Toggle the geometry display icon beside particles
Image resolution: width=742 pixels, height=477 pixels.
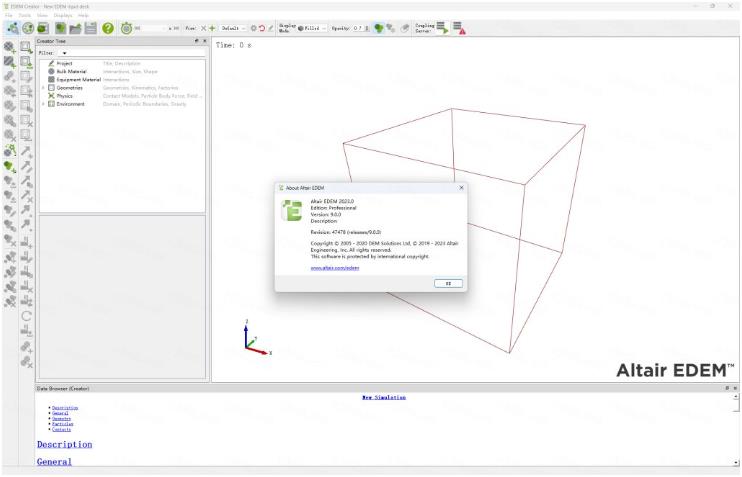click(x=391, y=28)
